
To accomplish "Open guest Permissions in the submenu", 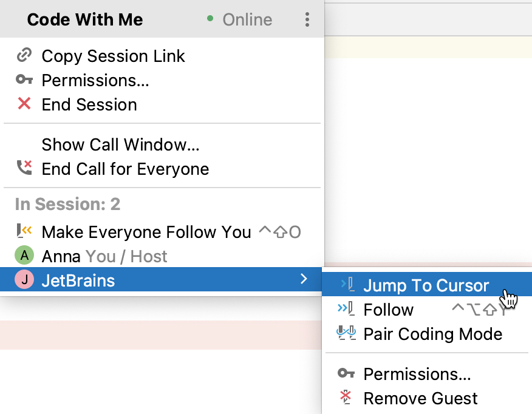I will point(417,374).
